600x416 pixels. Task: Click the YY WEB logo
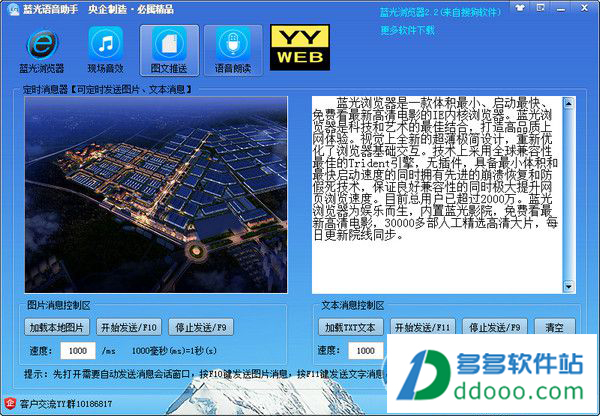(x=300, y=47)
